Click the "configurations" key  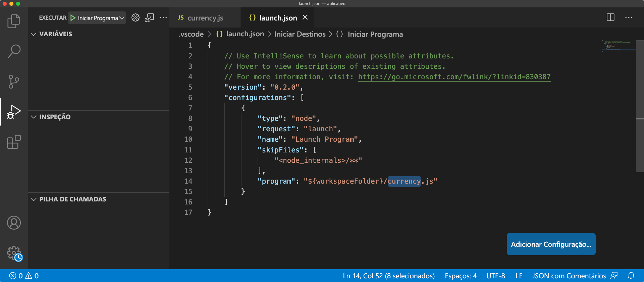[258, 98]
